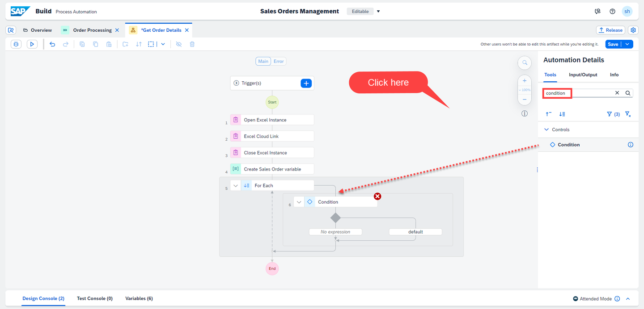Activate the dashed selection box tool
The width and height of the screenshot is (644, 309).
click(152, 44)
